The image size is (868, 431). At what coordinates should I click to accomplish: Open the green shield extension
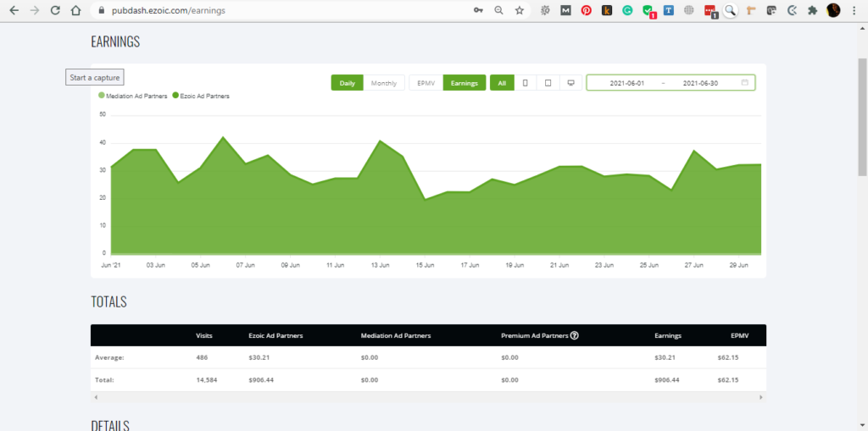click(x=648, y=10)
